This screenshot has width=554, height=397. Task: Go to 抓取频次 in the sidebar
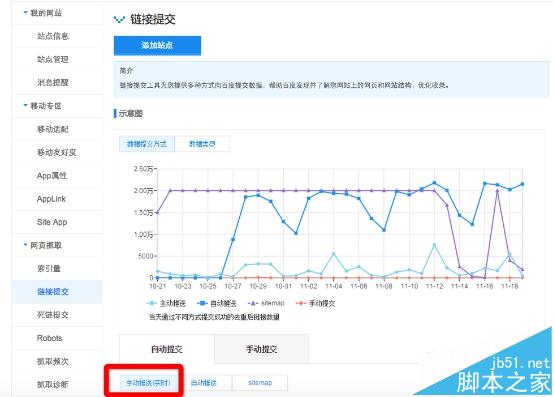pyautogui.click(x=53, y=361)
